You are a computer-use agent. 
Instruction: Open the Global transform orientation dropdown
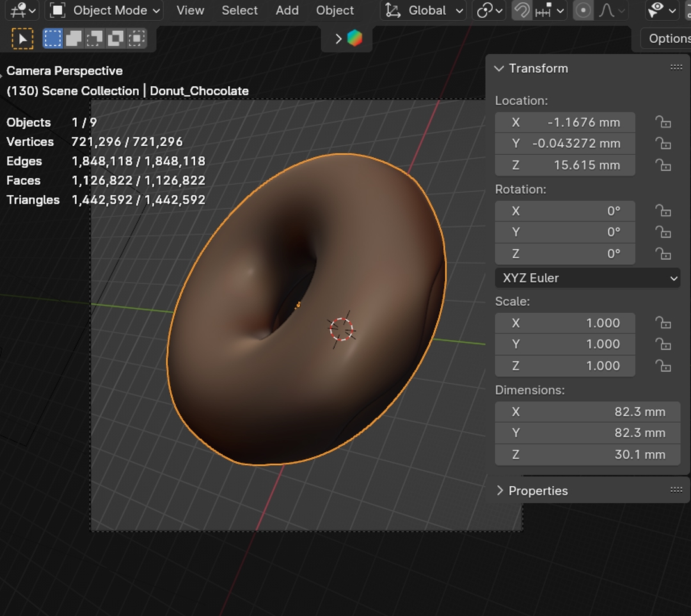pos(425,10)
